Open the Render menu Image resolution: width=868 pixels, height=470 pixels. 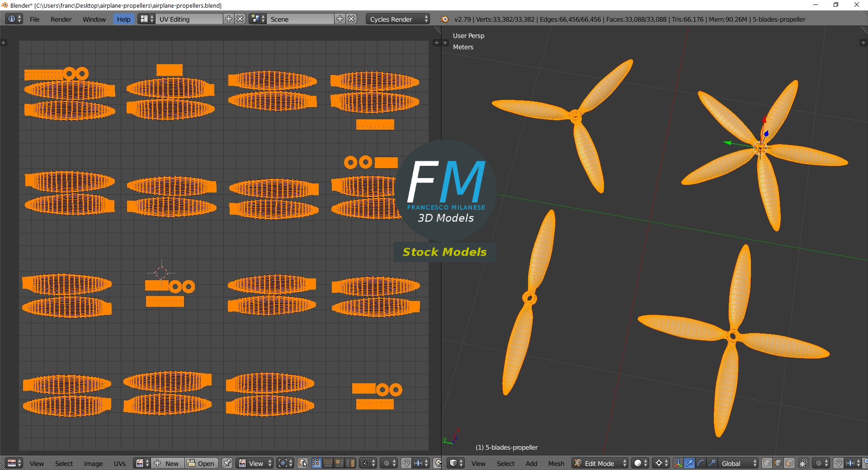pyautogui.click(x=61, y=19)
